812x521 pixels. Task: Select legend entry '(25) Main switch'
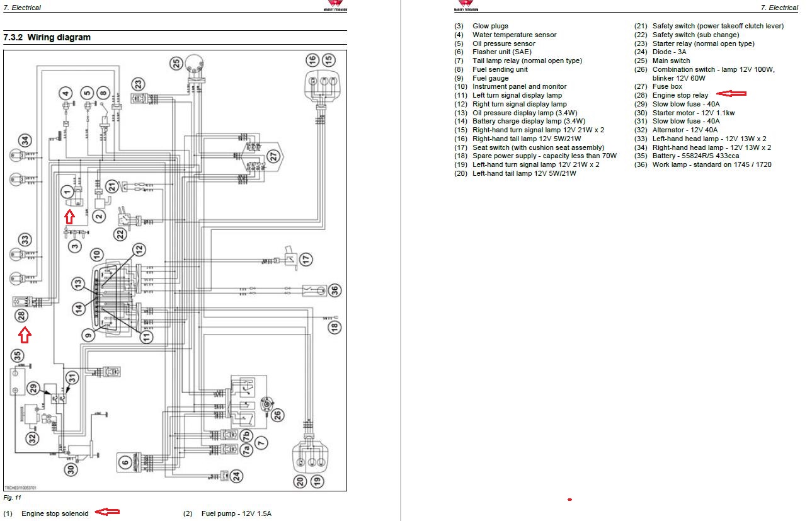pos(662,60)
